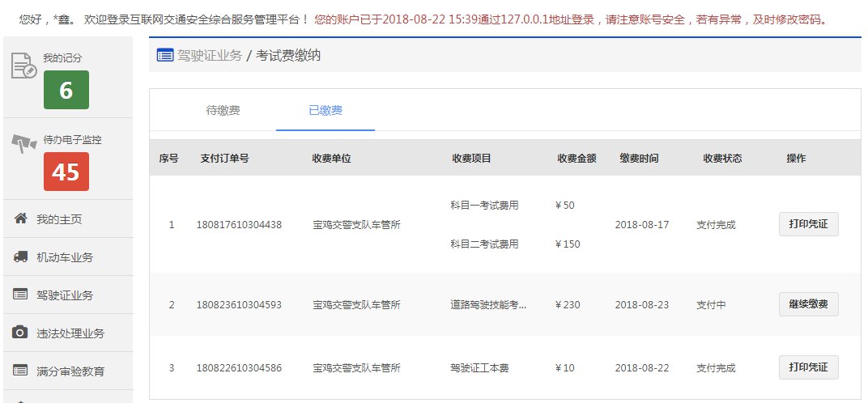Click 继续缴费 for the 支付中 order
Viewport: 868px width, 403px height.
pos(808,304)
